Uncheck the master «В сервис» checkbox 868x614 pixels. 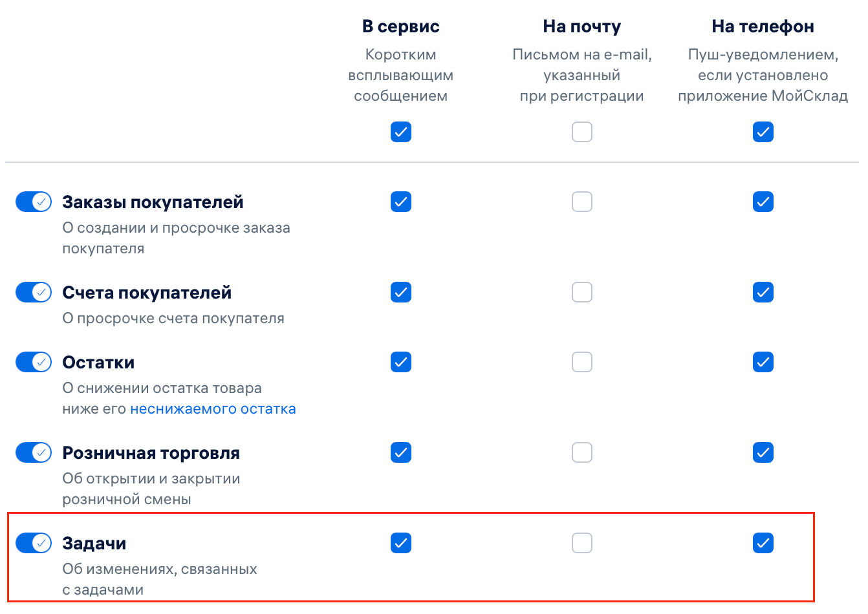click(401, 132)
